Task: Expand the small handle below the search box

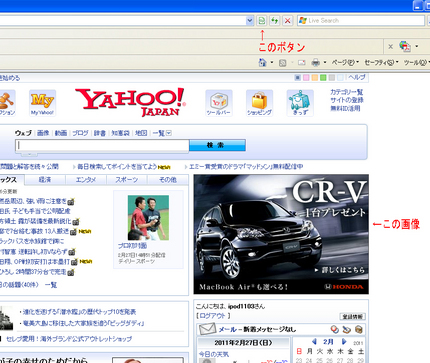Action: pos(29,154)
